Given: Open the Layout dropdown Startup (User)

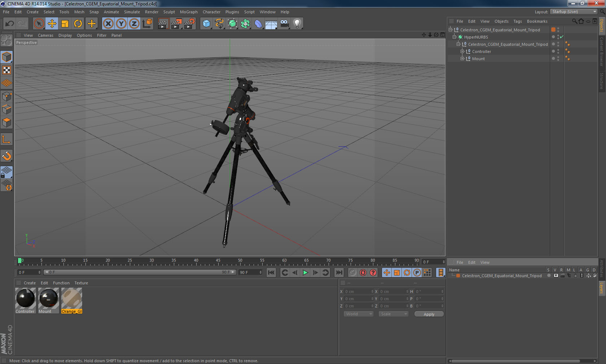Looking at the screenshot, I should (574, 12).
